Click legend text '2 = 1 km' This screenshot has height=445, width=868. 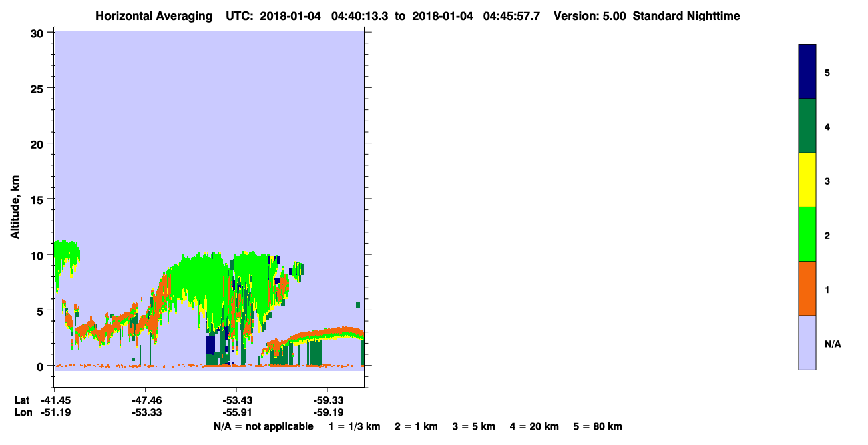(x=416, y=426)
